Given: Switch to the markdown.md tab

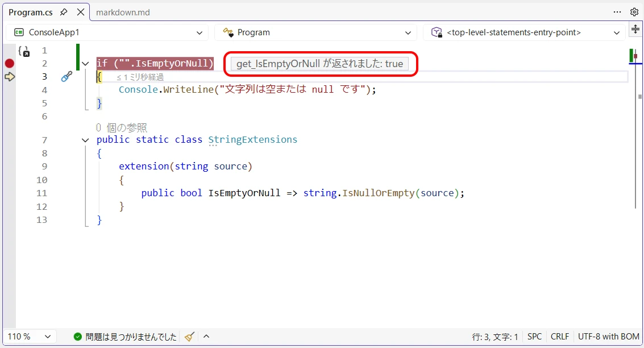Looking at the screenshot, I should (123, 12).
